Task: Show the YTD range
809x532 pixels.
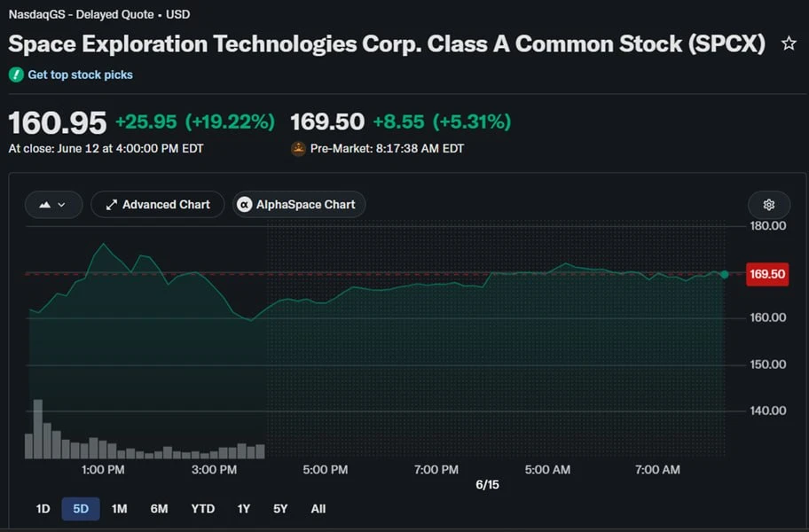Action: 203,509
